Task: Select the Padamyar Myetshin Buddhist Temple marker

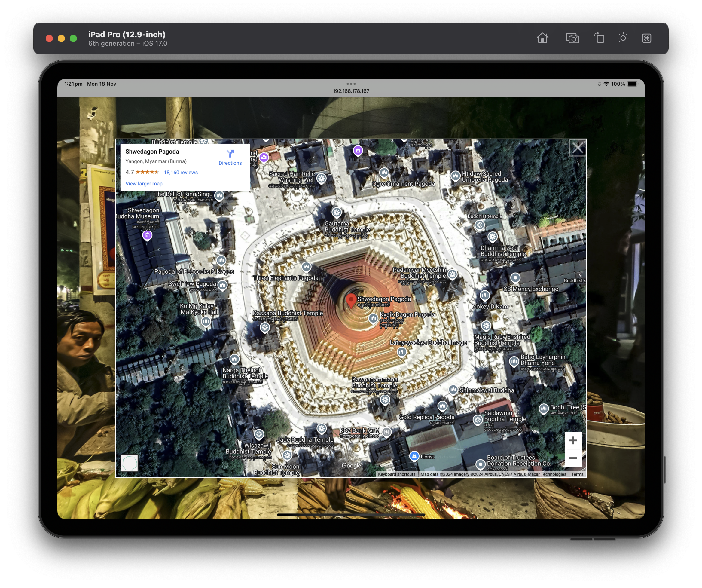Action: pos(452,274)
